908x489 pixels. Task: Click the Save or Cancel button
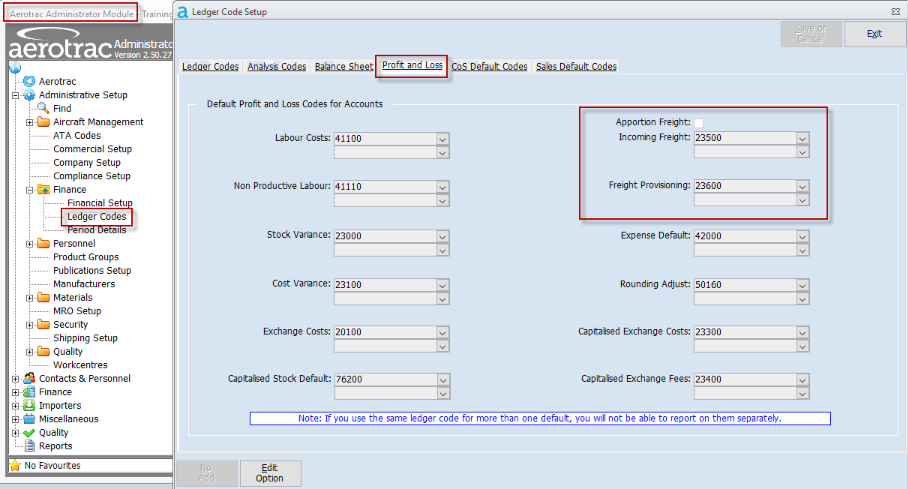[x=810, y=34]
